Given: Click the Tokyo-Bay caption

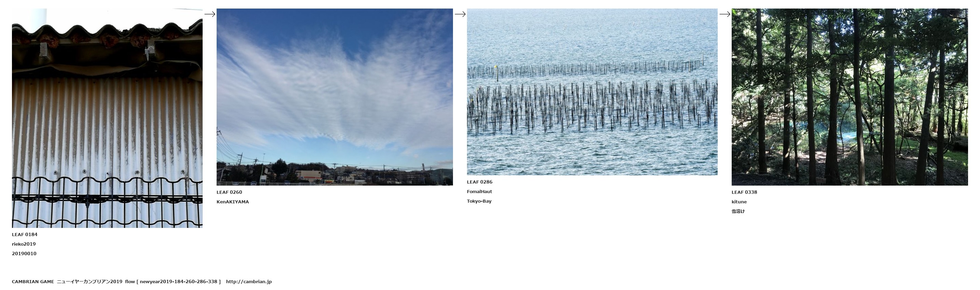Looking at the screenshot, I should pyautogui.click(x=479, y=201).
